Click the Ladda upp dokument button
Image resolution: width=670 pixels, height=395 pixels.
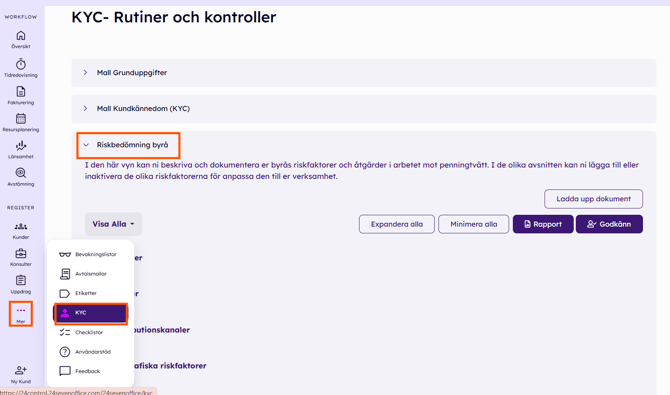pos(593,199)
